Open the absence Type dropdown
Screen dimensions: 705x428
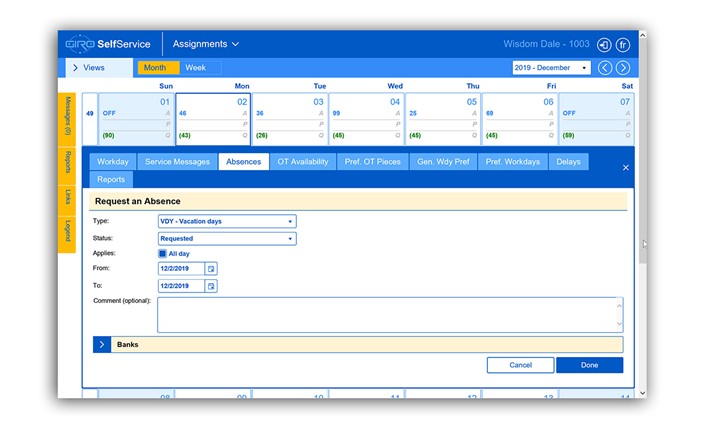(227, 221)
